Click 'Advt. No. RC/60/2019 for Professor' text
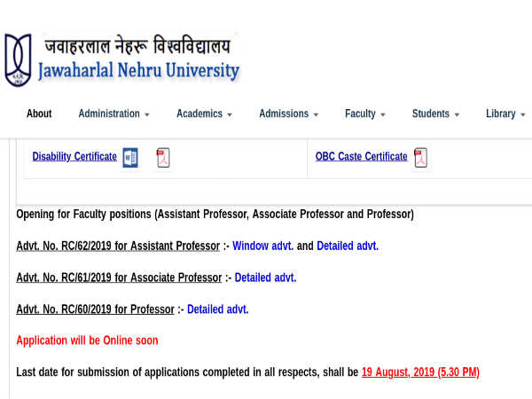The image size is (532, 399). click(96, 309)
